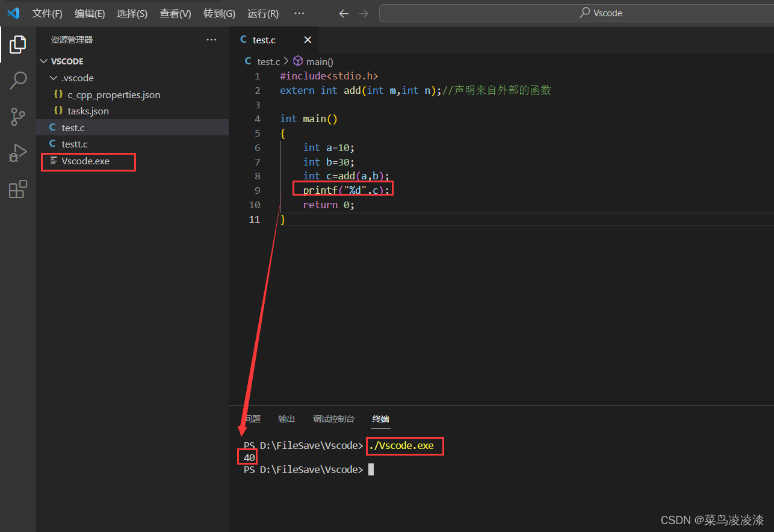Image resolution: width=774 pixels, height=532 pixels.
Task: Open the Explorer view in activity bar
Action: [18, 44]
